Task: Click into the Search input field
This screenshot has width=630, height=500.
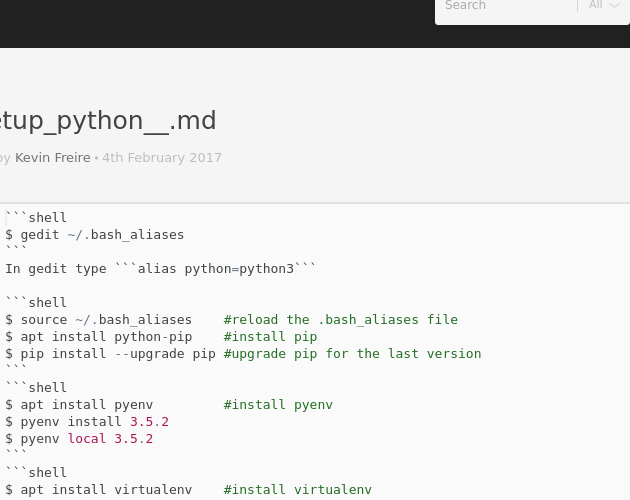Action: 507,6
